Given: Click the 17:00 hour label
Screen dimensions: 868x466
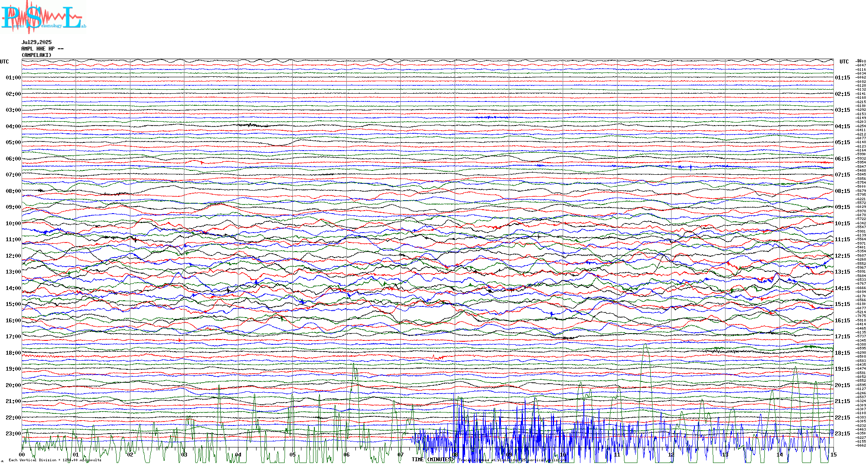Looking at the screenshot, I should (x=13, y=337).
